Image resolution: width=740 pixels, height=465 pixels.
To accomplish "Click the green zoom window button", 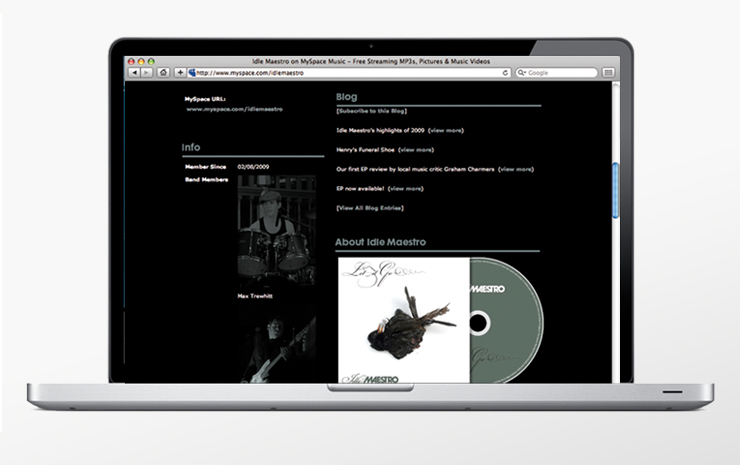I will tap(151, 61).
